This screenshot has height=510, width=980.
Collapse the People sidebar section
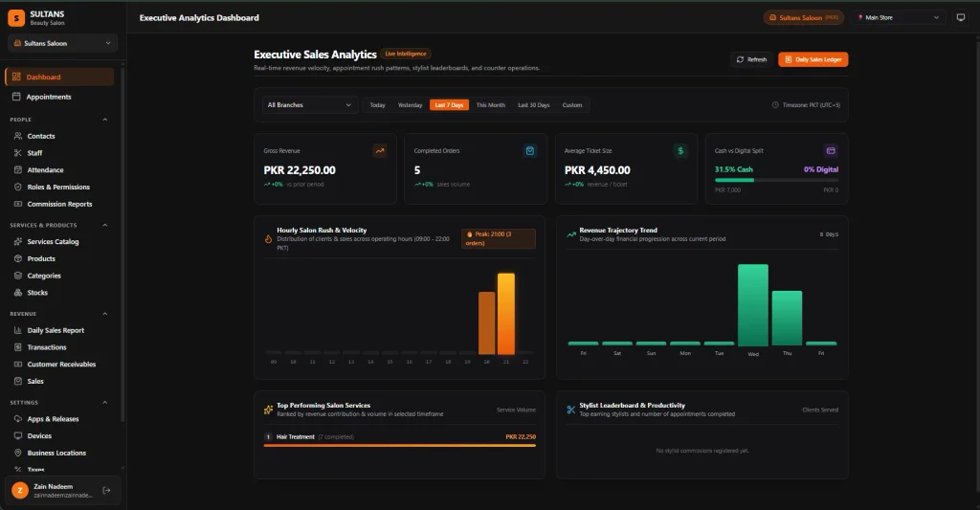tap(105, 120)
